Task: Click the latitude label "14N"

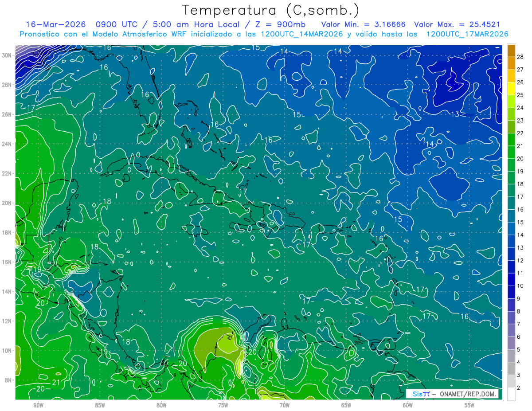Action: pos(8,291)
